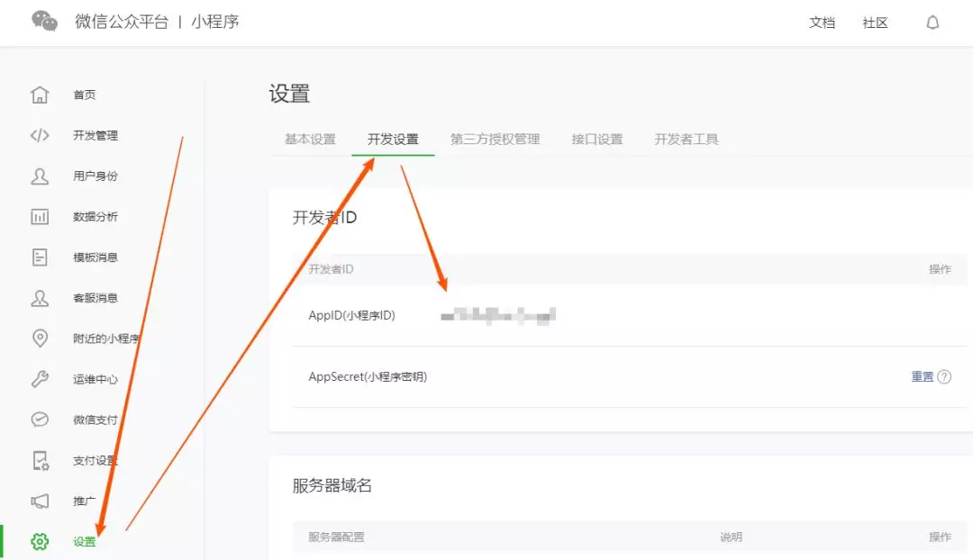Select 设置 in the sidebar

coord(85,541)
